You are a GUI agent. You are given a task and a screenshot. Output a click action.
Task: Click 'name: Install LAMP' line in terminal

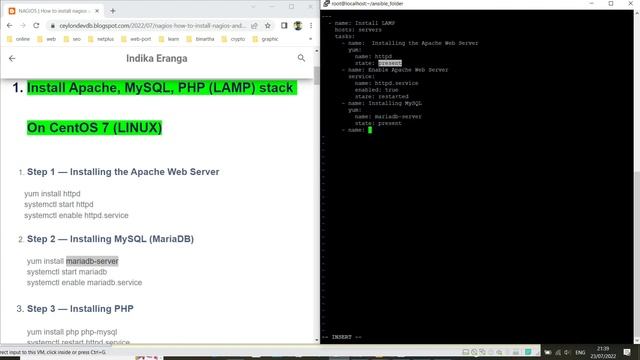[x=364, y=23]
